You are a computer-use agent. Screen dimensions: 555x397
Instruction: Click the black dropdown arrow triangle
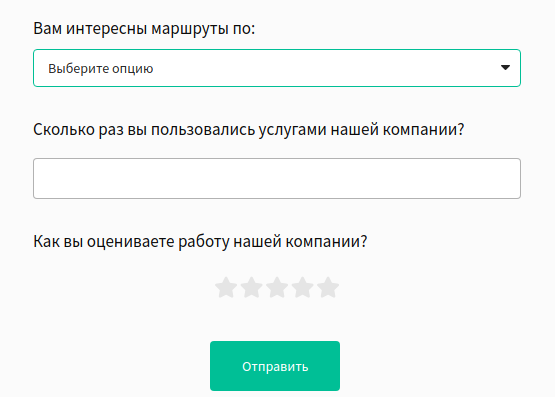[505, 68]
